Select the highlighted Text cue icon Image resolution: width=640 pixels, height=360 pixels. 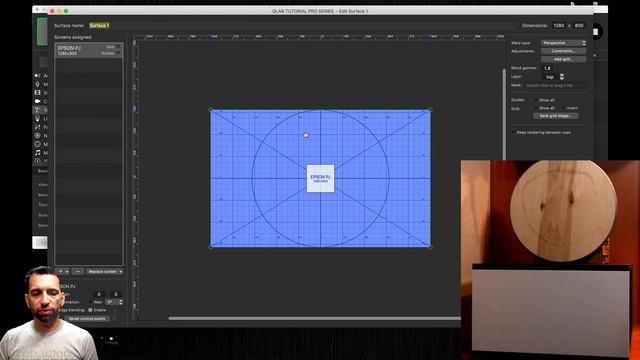(37, 110)
